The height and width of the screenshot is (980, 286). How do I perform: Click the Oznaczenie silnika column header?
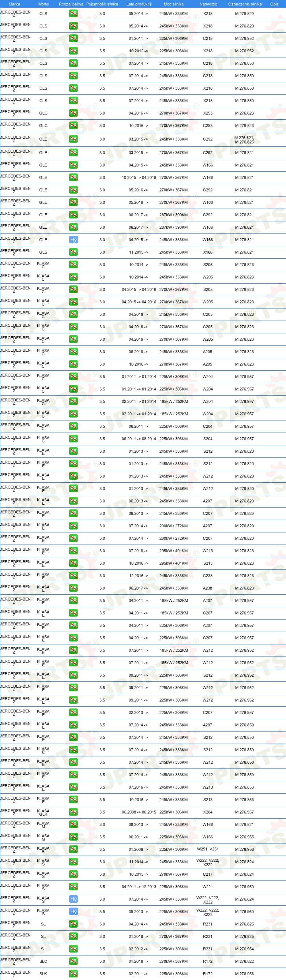pyautogui.click(x=245, y=4)
